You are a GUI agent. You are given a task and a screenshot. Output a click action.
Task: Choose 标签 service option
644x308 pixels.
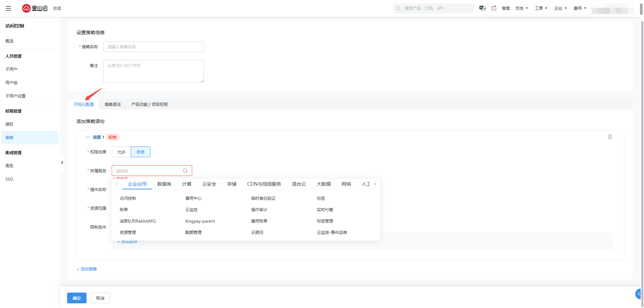321,198
